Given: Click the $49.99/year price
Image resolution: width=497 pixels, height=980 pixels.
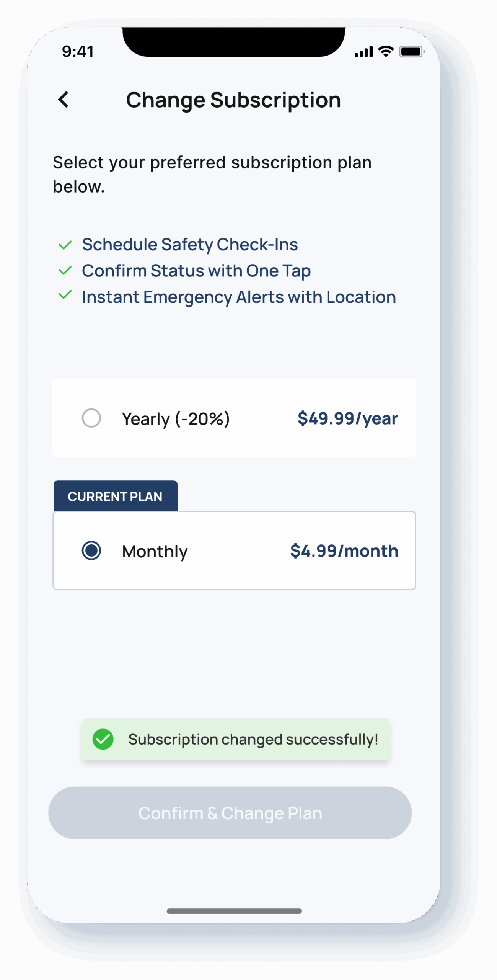Looking at the screenshot, I should [x=347, y=418].
